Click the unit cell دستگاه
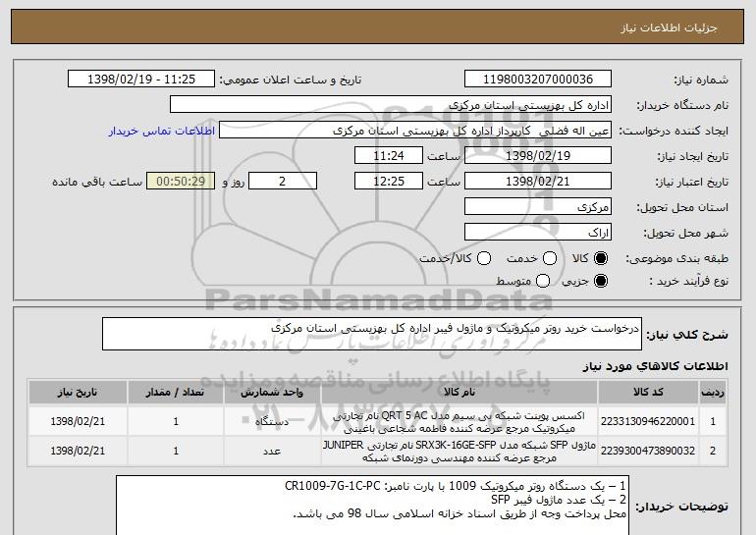 click(x=272, y=422)
